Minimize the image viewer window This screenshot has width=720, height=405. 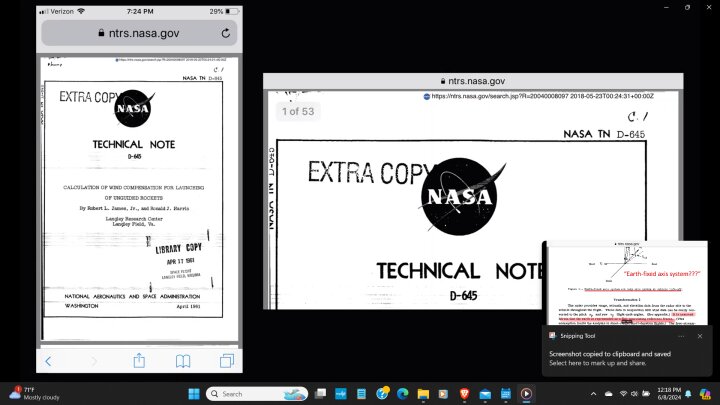[666, 7]
